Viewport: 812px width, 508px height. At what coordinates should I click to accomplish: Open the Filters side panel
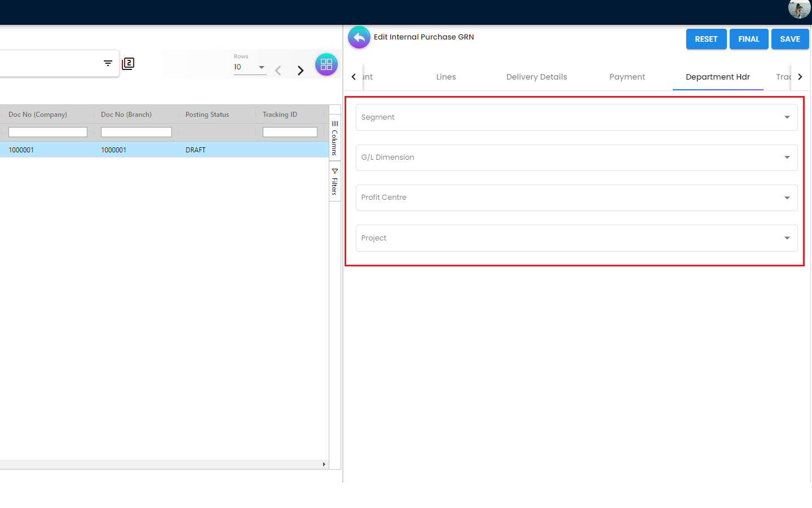pos(334,182)
